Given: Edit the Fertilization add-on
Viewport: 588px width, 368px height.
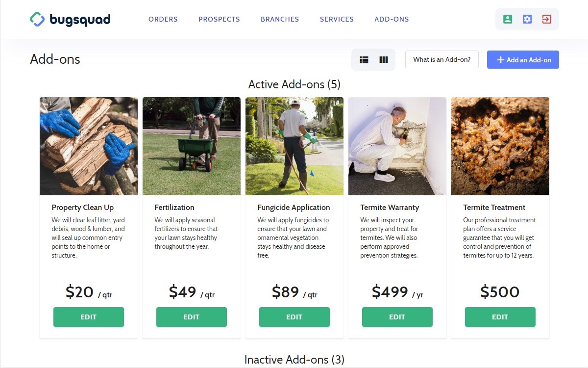Looking at the screenshot, I should [192, 317].
